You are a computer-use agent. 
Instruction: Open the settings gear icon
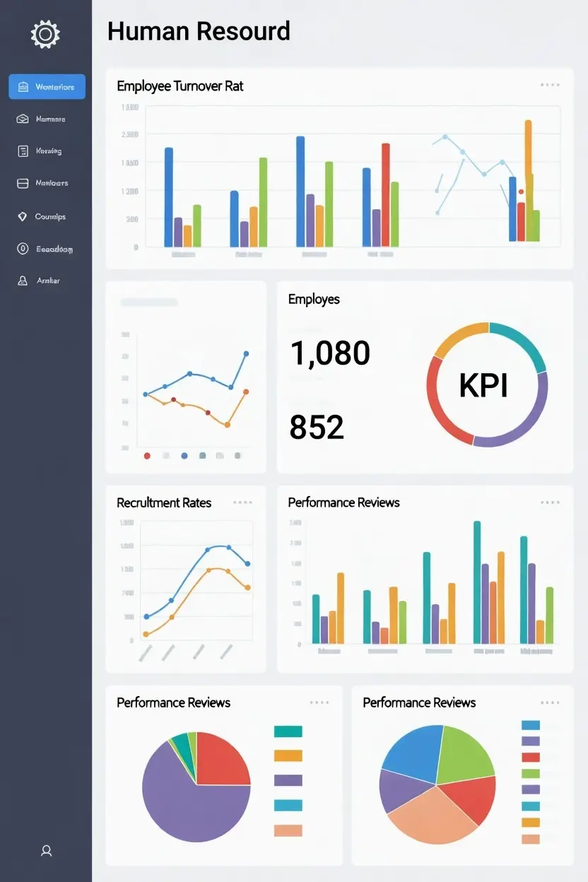tap(45, 33)
